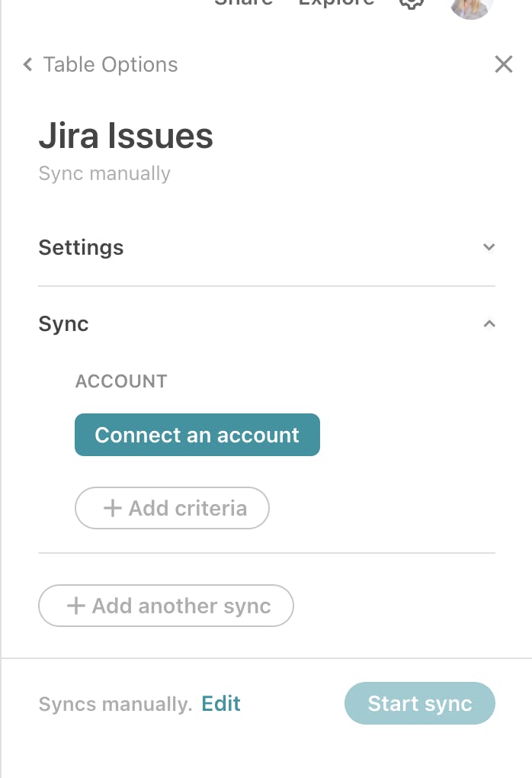This screenshot has width=532, height=778.
Task: Open the Share menu at top
Action: tap(243, 3)
